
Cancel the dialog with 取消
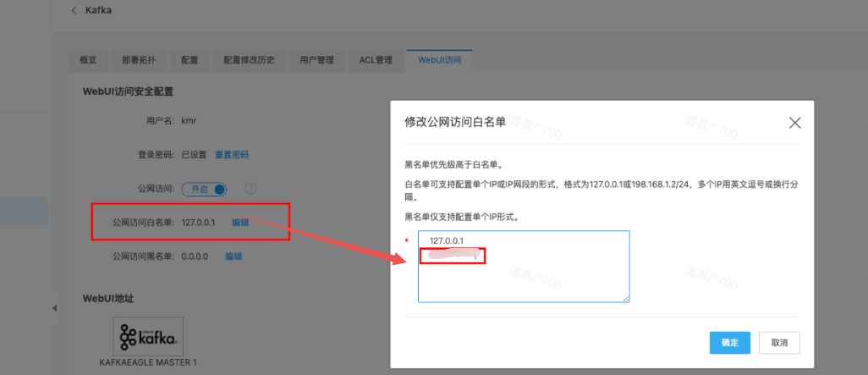click(x=779, y=343)
